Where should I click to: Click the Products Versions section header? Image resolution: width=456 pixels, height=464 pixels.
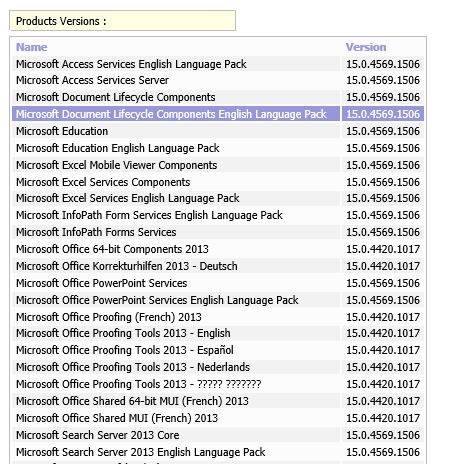click(122, 21)
